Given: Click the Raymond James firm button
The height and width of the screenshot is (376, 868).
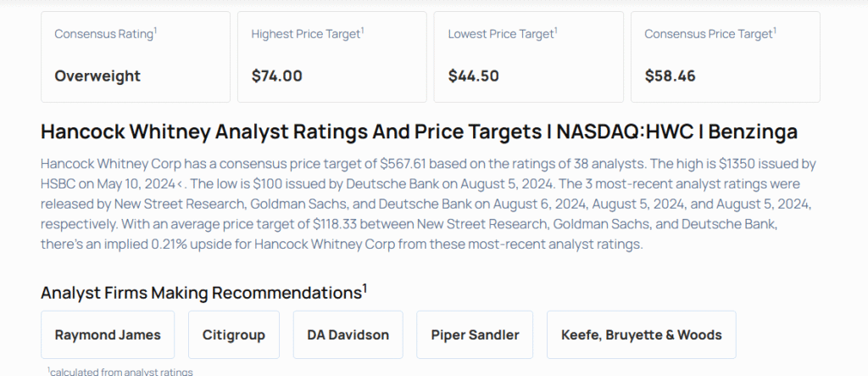Looking at the screenshot, I should (x=108, y=334).
